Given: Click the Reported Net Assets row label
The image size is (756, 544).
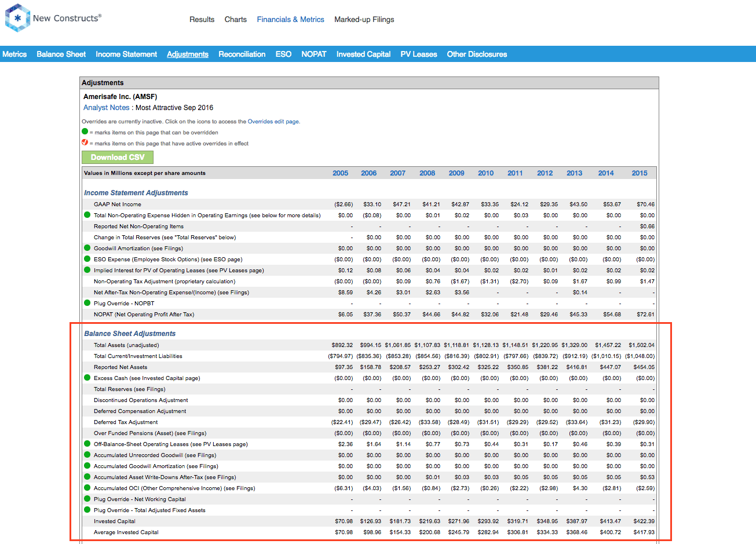Looking at the screenshot, I should click(x=120, y=367).
